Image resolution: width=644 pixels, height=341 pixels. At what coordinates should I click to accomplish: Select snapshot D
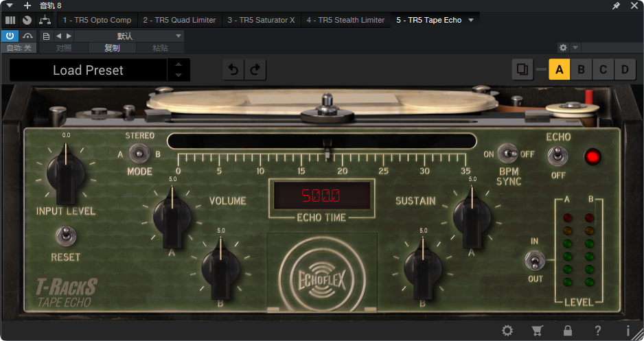pyautogui.click(x=625, y=70)
